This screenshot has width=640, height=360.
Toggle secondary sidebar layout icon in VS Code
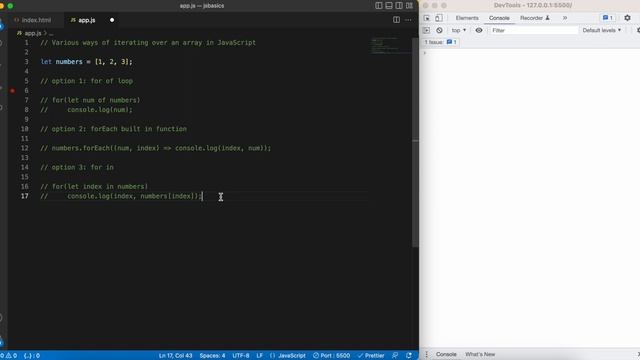399,6
